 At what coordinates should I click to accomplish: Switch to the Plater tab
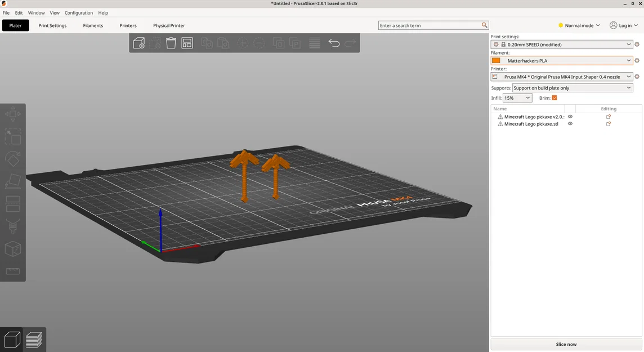16,25
